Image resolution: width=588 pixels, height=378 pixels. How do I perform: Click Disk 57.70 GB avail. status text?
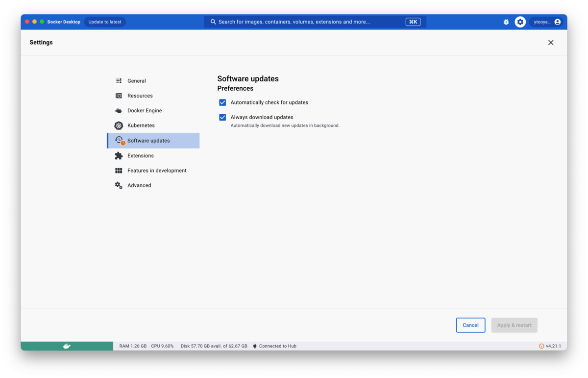(214, 346)
